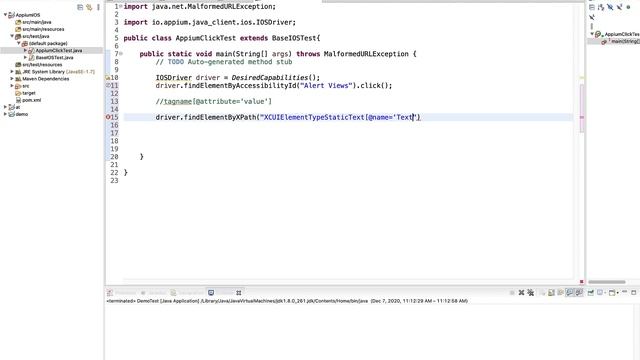Image resolution: width=640 pixels, height=360 pixels.
Task: Select src/test/resources folder
Action: tap(42, 64)
